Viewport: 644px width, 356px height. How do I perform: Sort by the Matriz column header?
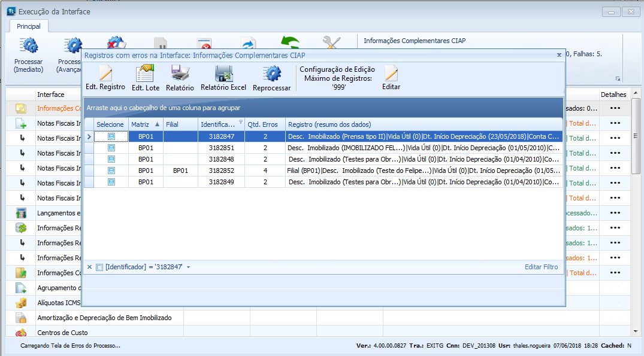pos(145,124)
